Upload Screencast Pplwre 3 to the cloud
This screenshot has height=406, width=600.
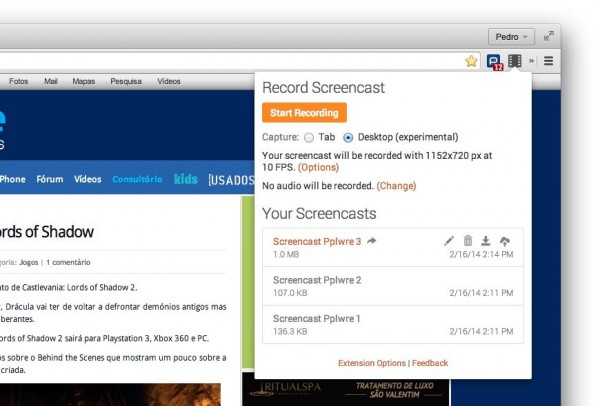tap(505, 241)
